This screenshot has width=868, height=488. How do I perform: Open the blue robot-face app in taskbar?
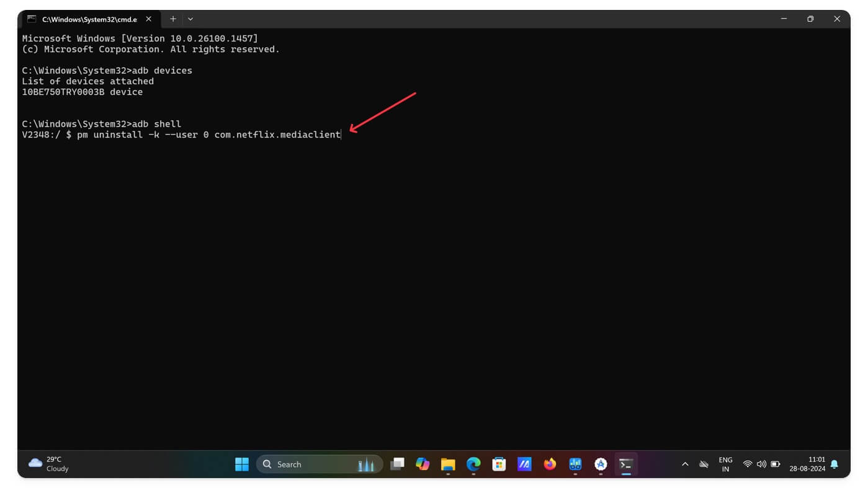[x=575, y=464]
